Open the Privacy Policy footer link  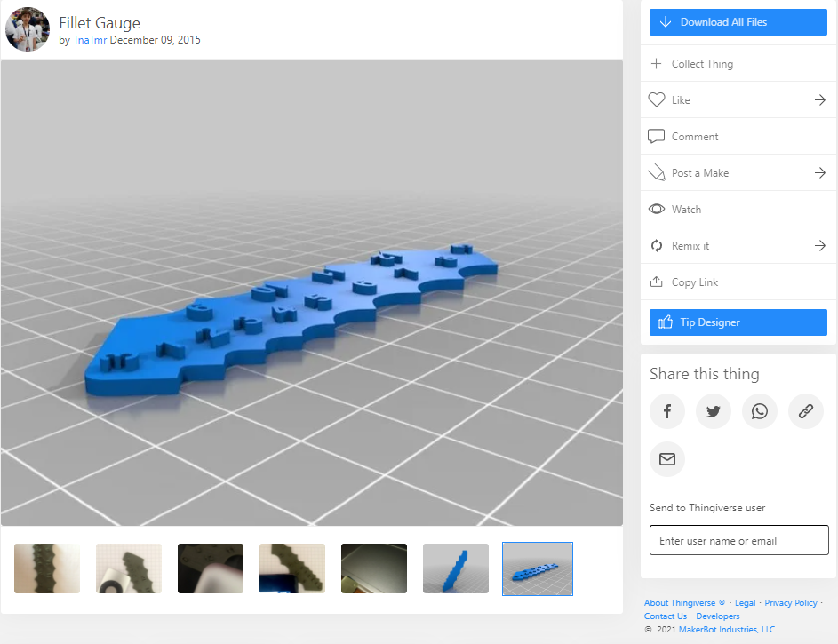coord(790,602)
